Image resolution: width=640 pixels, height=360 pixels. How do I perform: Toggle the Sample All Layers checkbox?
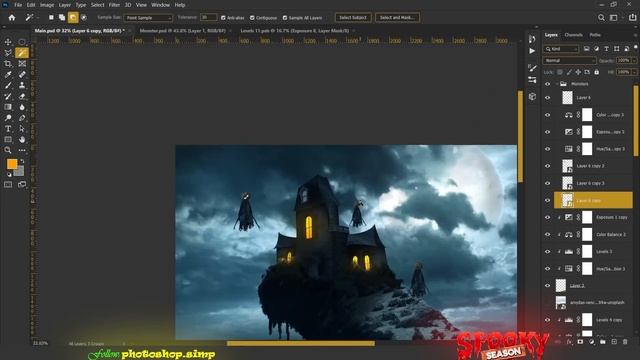tap(285, 18)
